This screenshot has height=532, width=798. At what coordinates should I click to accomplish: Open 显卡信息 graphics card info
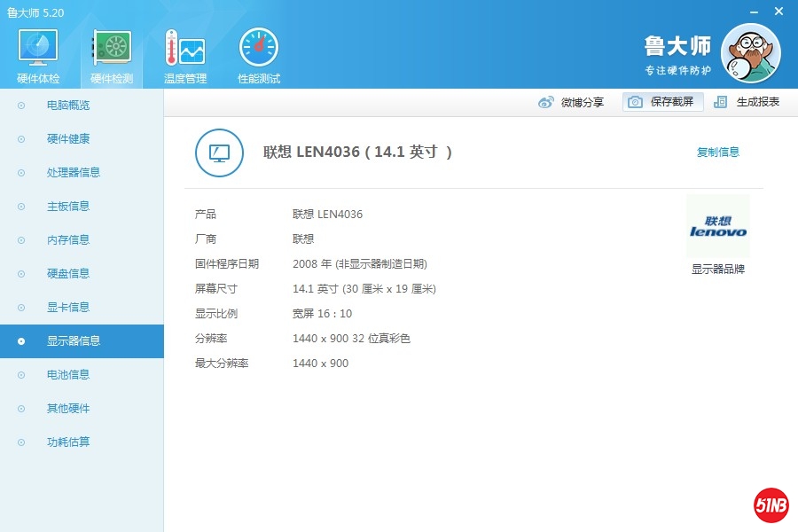pyautogui.click(x=68, y=308)
